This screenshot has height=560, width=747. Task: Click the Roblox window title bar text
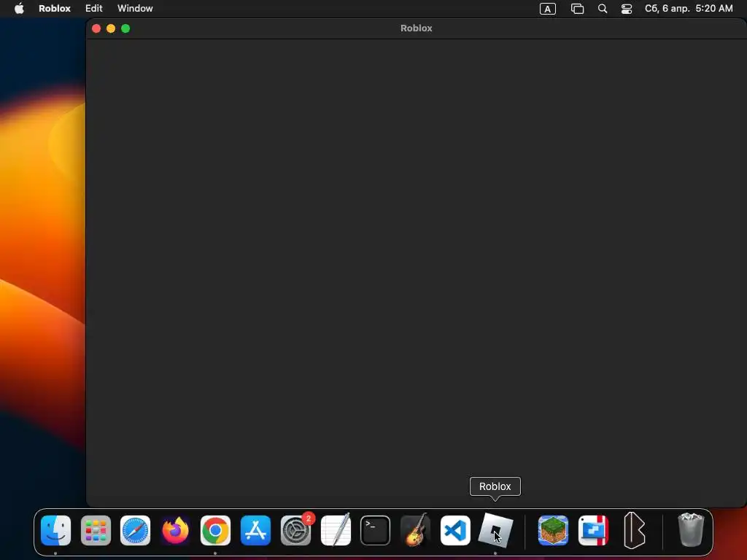pos(417,28)
